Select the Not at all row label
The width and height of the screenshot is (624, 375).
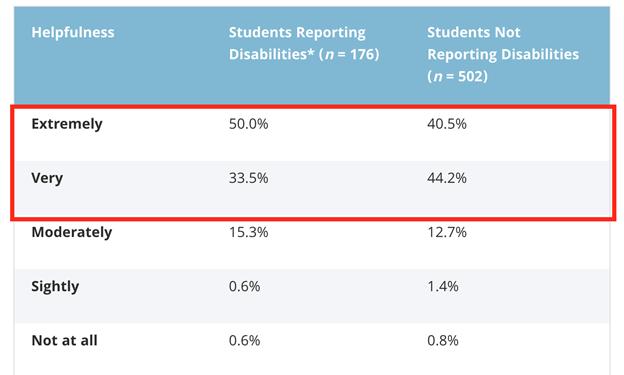click(x=64, y=340)
